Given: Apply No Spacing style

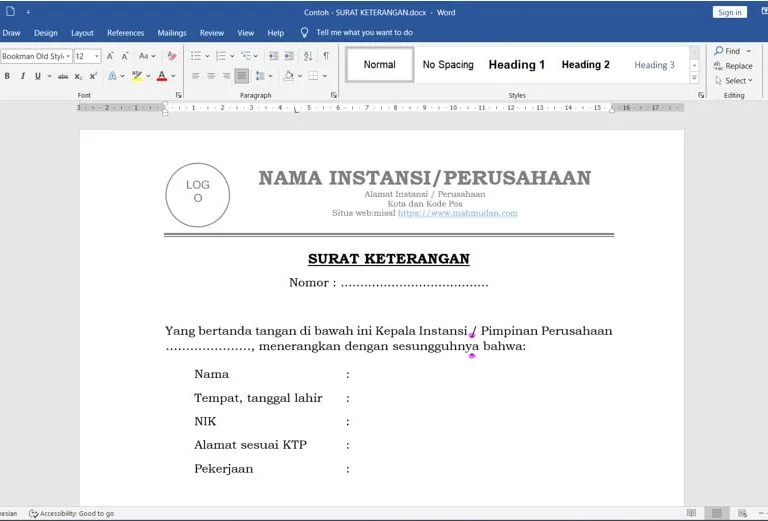Looking at the screenshot, I should (x=448, y=65).
